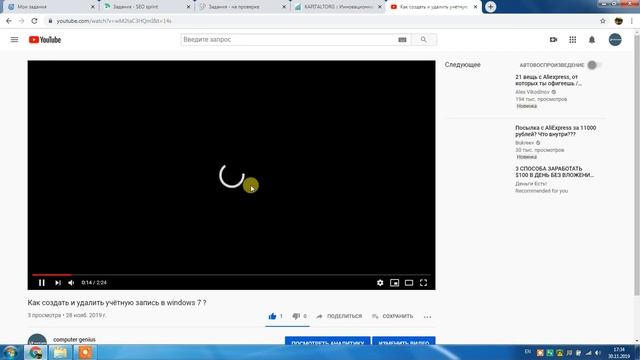Open the account avatar menu
The image size is (640, 360).
click(x=615, y=40)
